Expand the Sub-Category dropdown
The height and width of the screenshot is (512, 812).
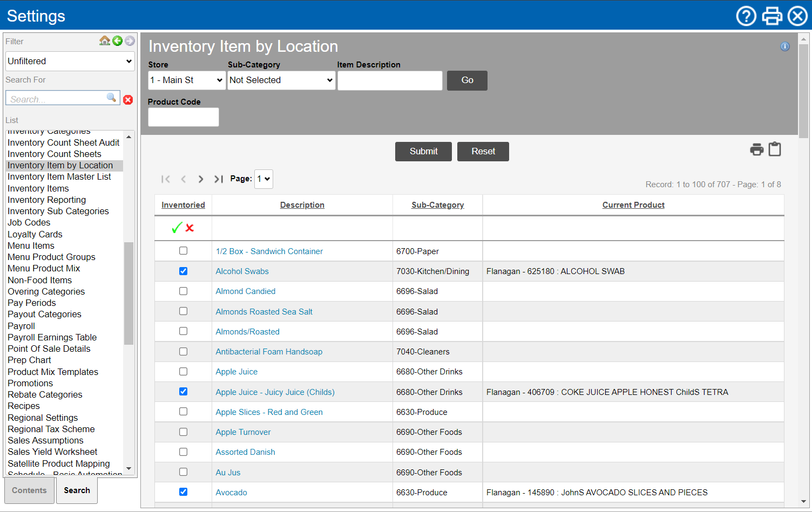pos(281,80)
